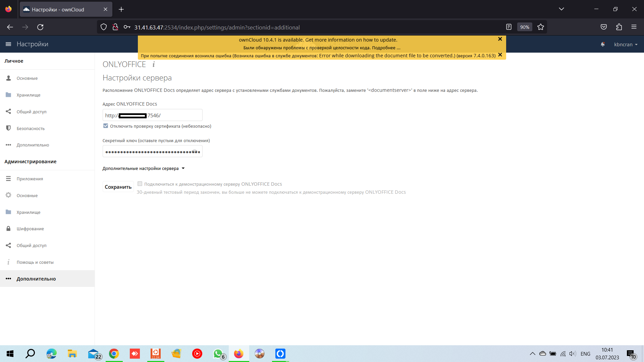Click the secret key input field
Screen dimensions: 644x362
click(x=152, y=152)
